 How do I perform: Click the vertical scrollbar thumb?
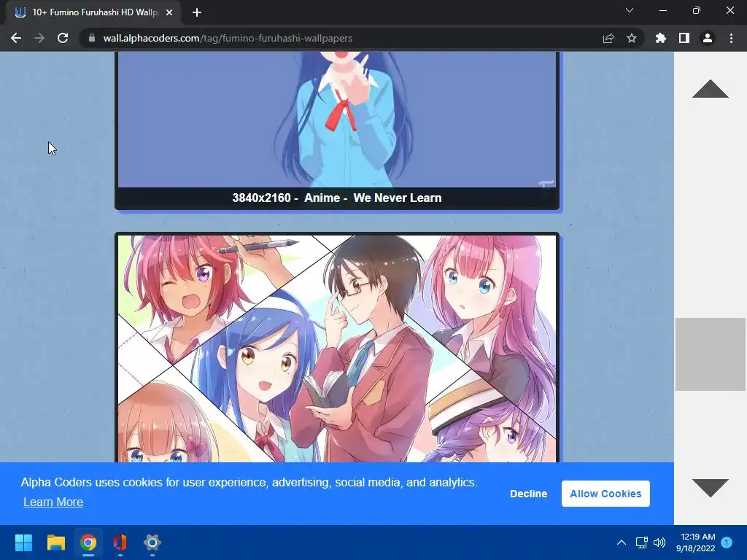pos(711,354)
